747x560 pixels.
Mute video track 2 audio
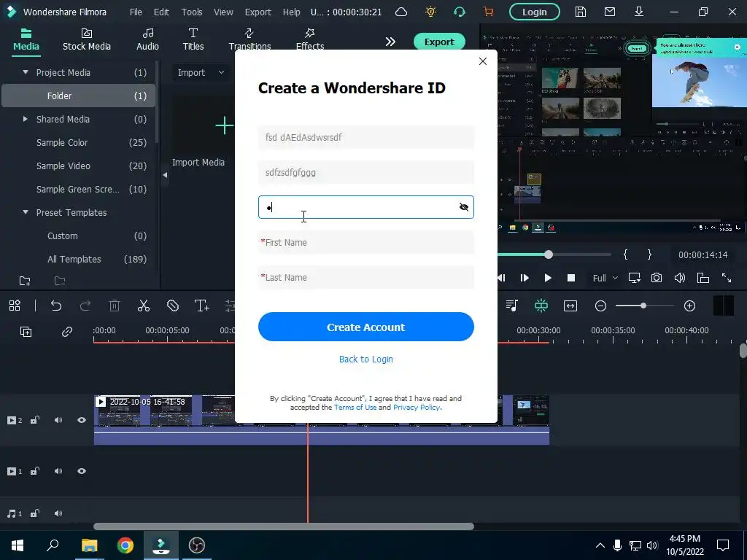[58, 420]
